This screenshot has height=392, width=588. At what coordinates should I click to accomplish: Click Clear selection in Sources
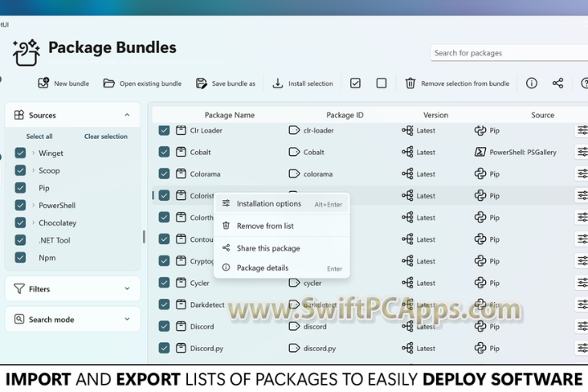tap(105, 136)
